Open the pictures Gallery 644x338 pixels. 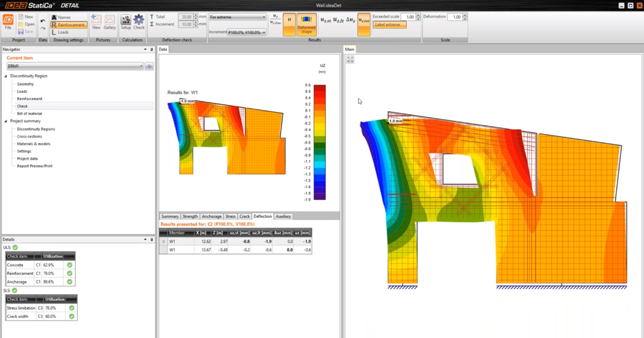point(110,22)
